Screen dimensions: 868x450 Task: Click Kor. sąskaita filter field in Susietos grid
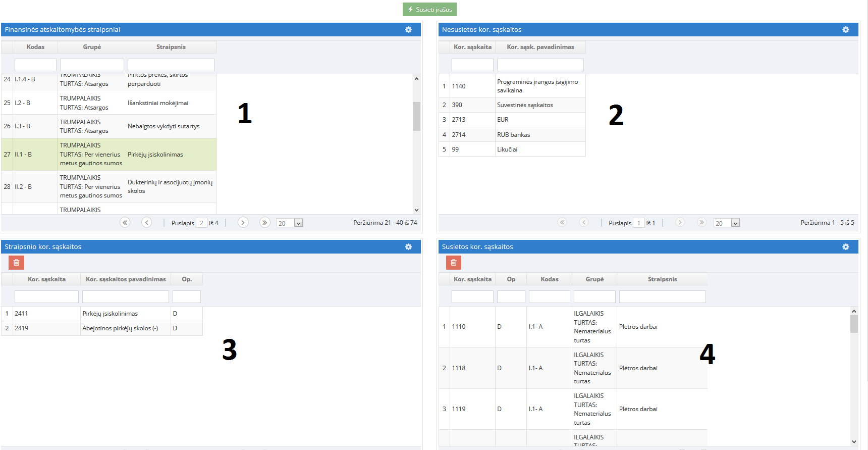pos(472,297)
